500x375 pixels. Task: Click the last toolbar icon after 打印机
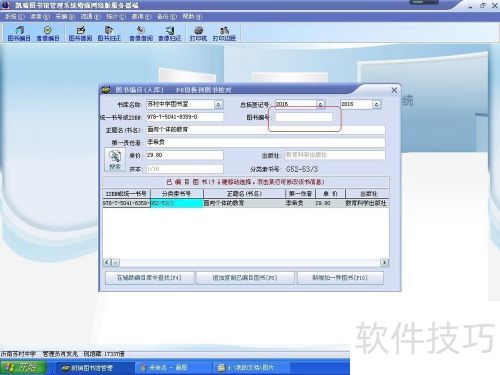click(x=224, y=34)
